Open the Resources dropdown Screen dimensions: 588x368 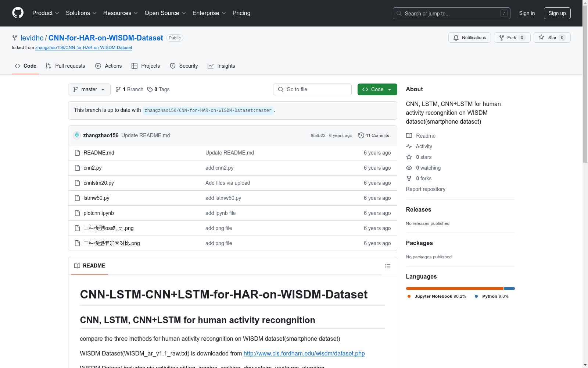coord(120,13)
